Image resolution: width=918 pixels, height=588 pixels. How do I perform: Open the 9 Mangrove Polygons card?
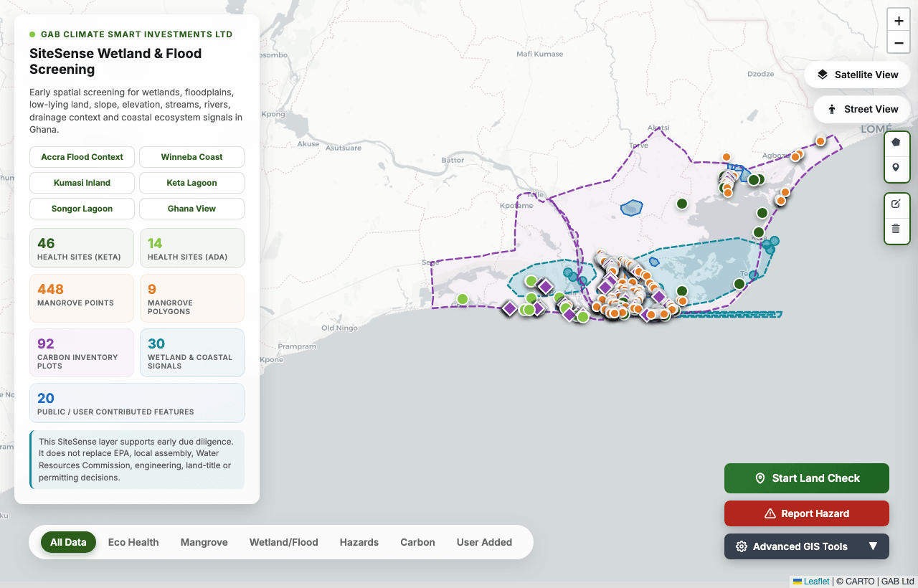coord(191,298)
